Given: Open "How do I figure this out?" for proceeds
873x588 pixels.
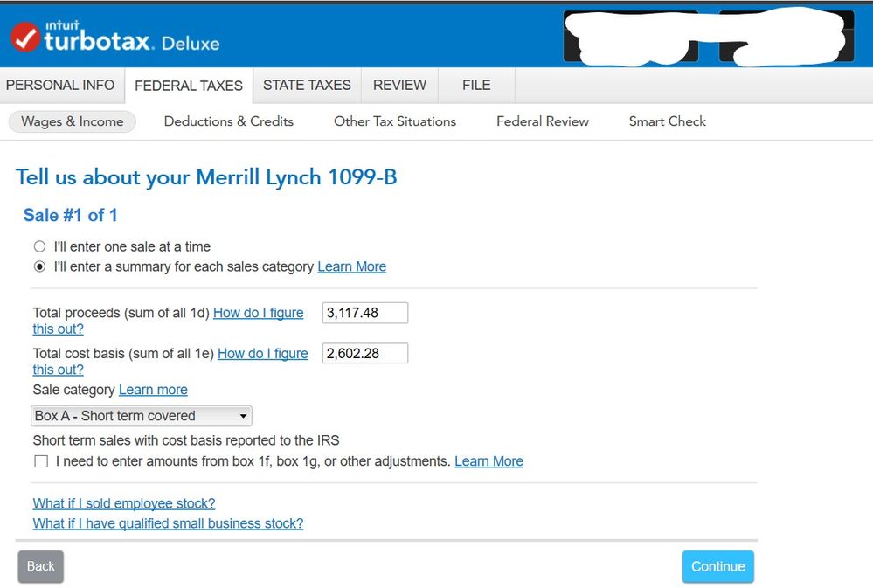Looking at the screenshot, I should 259,313.
